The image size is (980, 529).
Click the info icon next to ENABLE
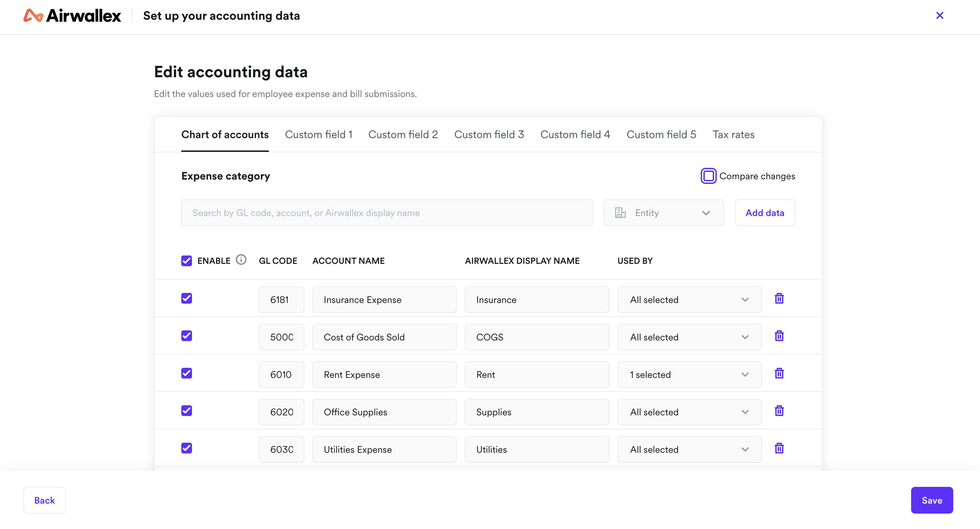click(241, 260)
